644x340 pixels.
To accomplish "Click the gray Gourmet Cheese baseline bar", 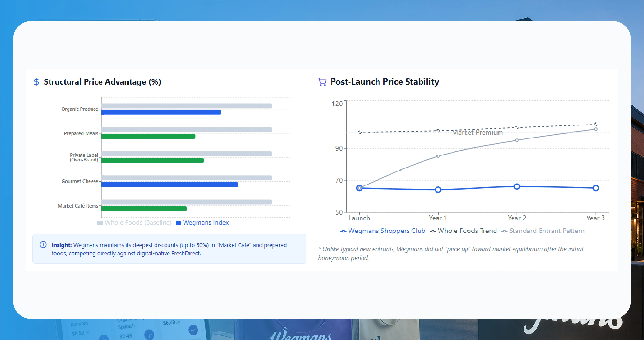I will point(187,178).
